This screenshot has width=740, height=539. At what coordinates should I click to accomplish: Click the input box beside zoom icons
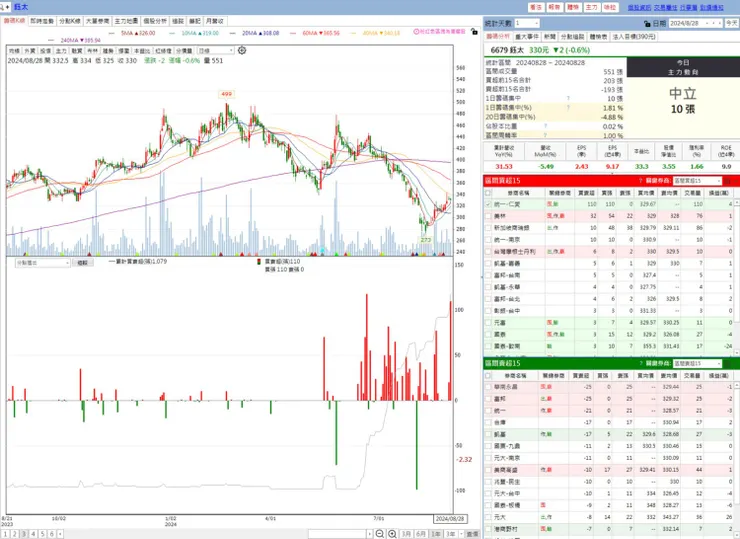pos(337,534)
